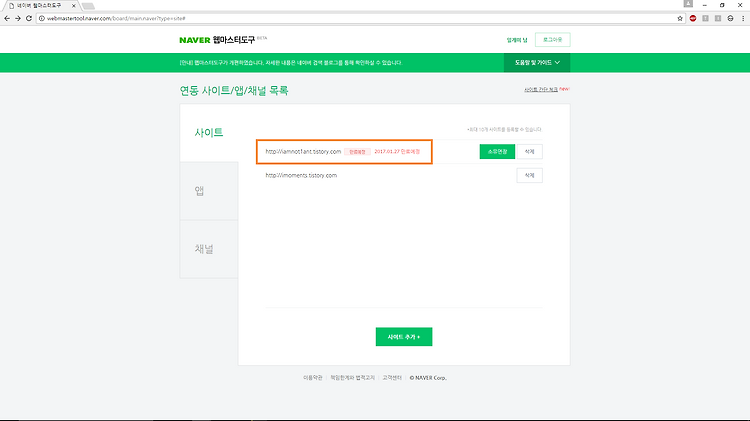The height and width of the screenshot is (421, 750).
Task: Close the Naver webmaster tab
Action: point(74,6)
